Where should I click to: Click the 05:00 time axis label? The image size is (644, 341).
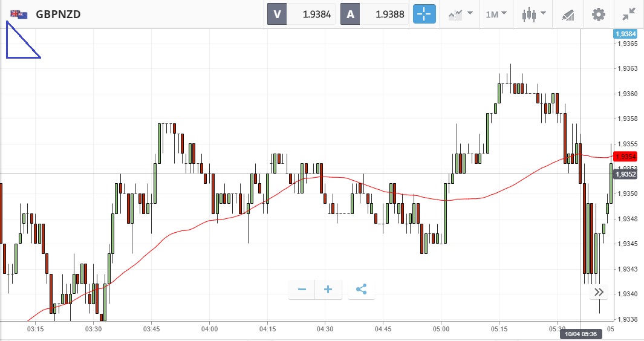(x=441, y=329)
